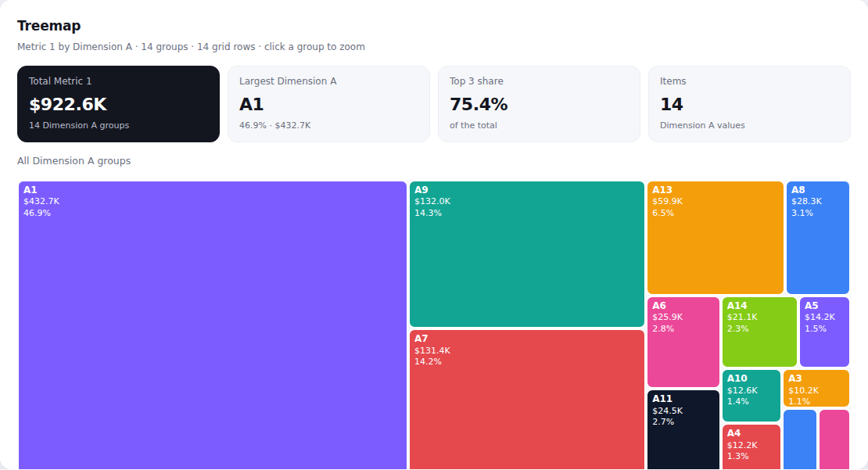Click the unlabeled pink tile below A3
The image size is (868, 470).
(x=834, y=440)
